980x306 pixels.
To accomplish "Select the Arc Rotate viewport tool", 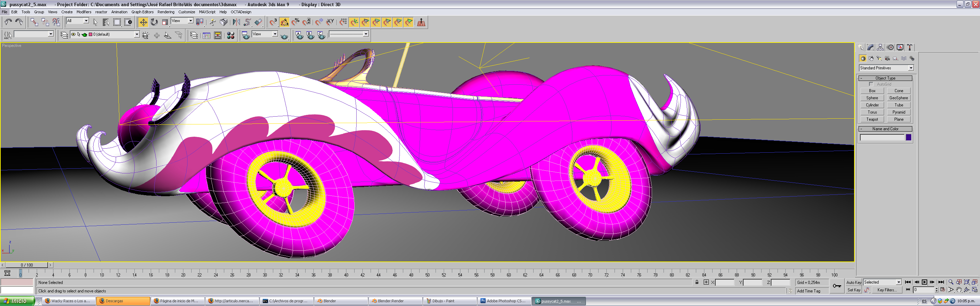I will pyautogui.click(x=967, y=290).
